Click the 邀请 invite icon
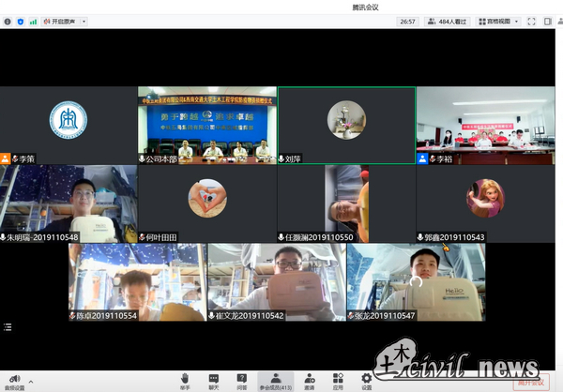This screenshot has height=392, width=563. pos(310,379)
